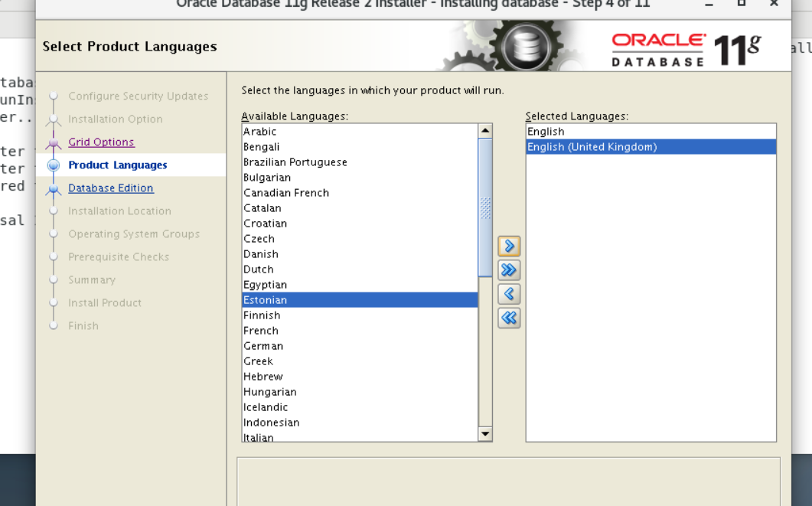
Task: Select Brazilian Portuguese in the list
Action: (360, 162)
